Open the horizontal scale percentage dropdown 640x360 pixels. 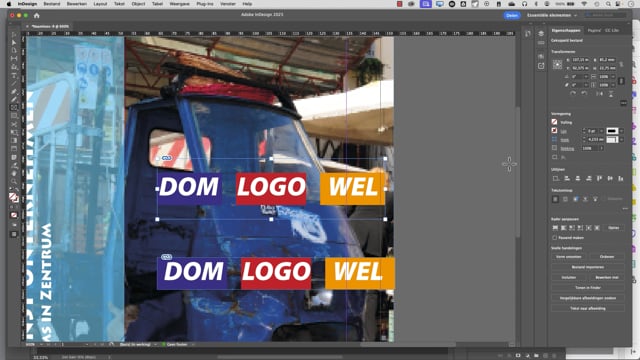[613, 77]
